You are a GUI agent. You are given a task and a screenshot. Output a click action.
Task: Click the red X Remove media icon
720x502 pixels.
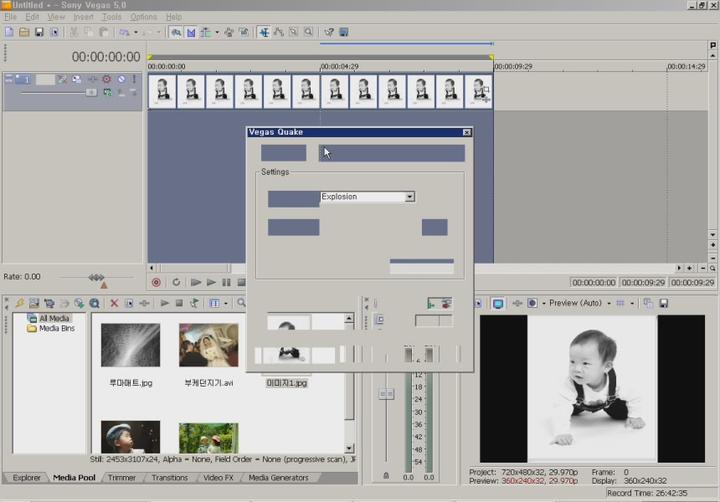pyautogui.click(x=114, y=303)
